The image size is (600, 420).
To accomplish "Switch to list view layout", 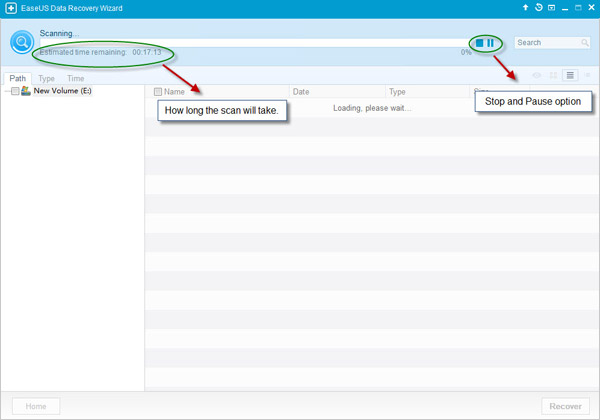I will click(570, 75).
